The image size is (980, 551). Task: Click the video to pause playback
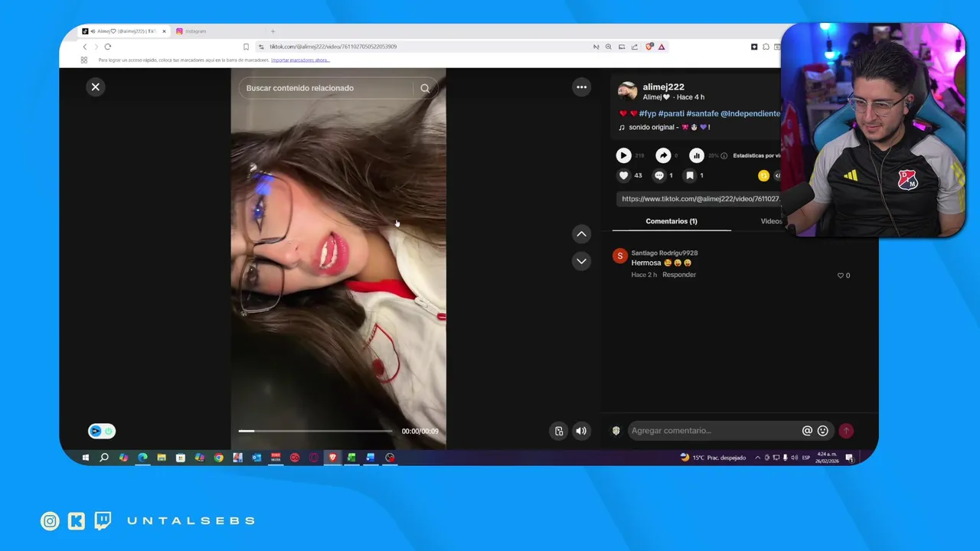[338, 260]
